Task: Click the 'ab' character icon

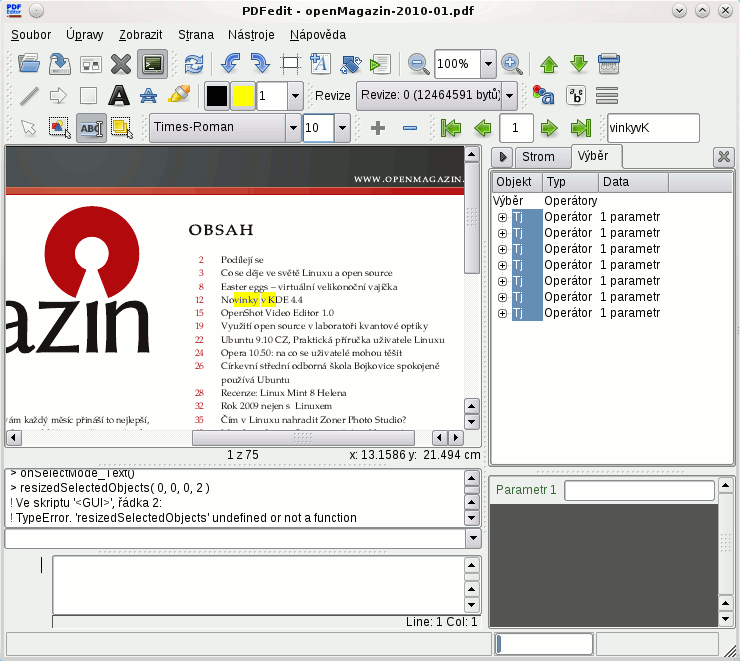Action: pos(576,96)
